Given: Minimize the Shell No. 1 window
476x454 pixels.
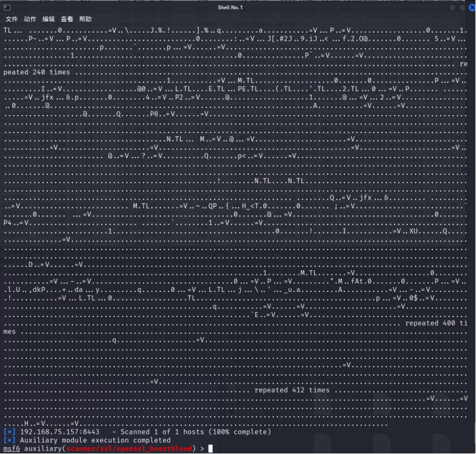Looking at the screenshot, I should tap(453, 8).
